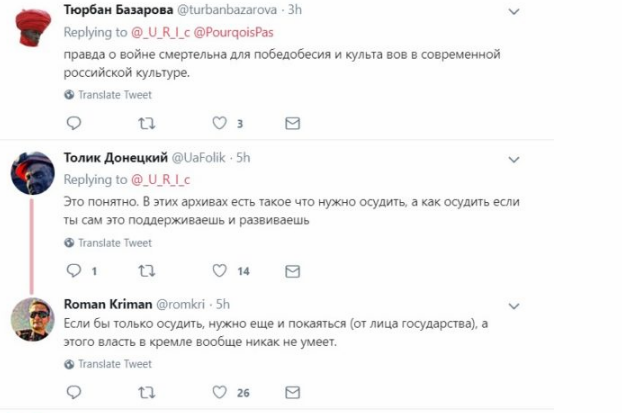This screenshot has width=622, height=413.
Task: Open Толик Донецкий's profile avatar
Action: pyautogui.click(x=31, y=176)
